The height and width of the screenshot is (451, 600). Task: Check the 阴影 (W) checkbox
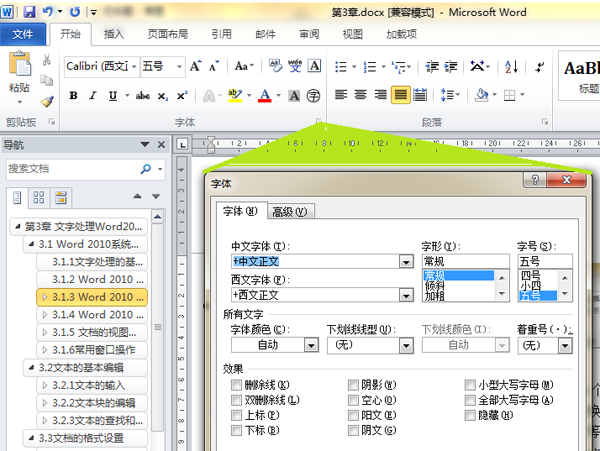[x=353, y=384]
